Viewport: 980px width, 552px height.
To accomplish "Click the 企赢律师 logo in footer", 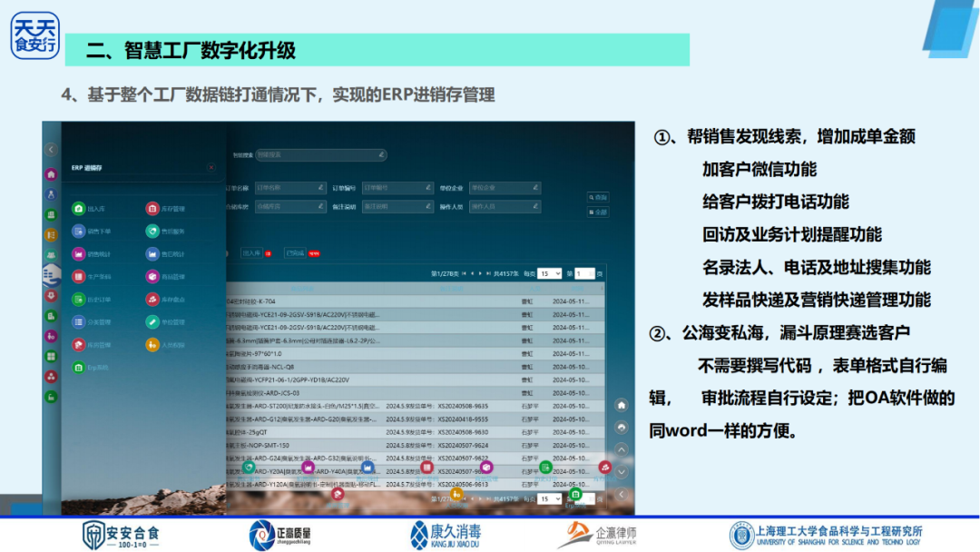I will tap(597, 535).
